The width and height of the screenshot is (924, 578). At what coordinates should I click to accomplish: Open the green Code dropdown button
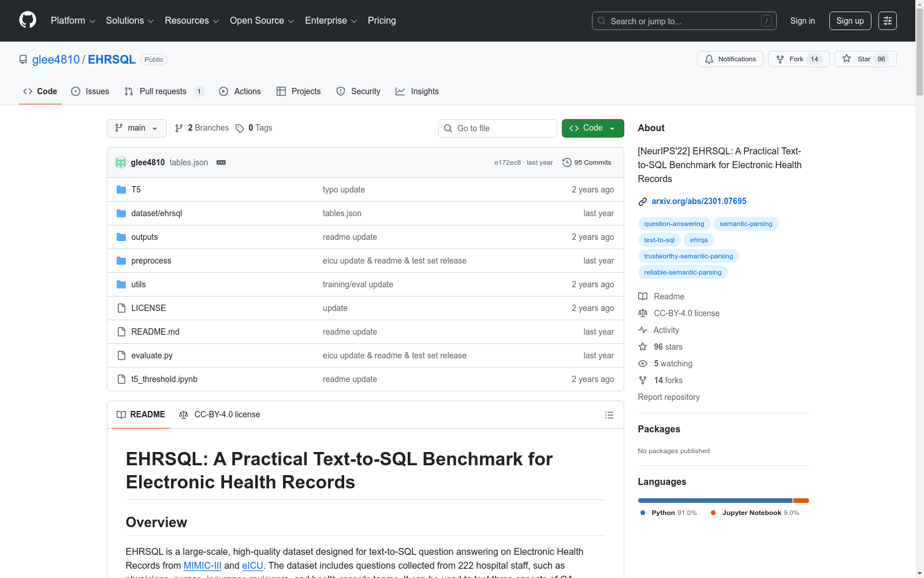tap(593, 128)
